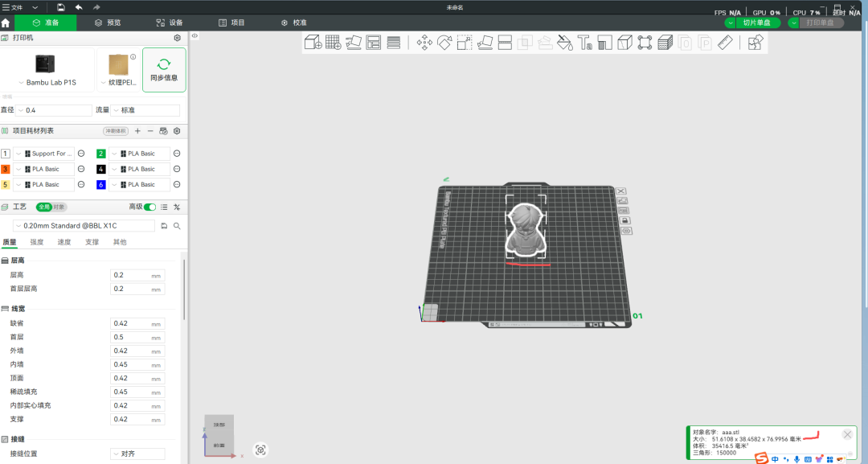Image resolution: width=868 pixels, height=464 pixels.
Task: Select the Lay on face tool
Action: [x=485, y=42]
